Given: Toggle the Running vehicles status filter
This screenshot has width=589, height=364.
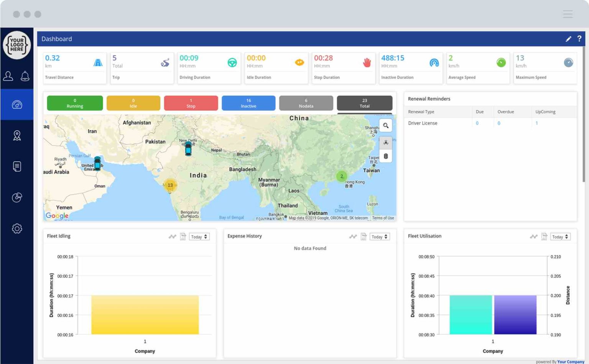Looking at the screenshot, I should [x=75, y=103].
